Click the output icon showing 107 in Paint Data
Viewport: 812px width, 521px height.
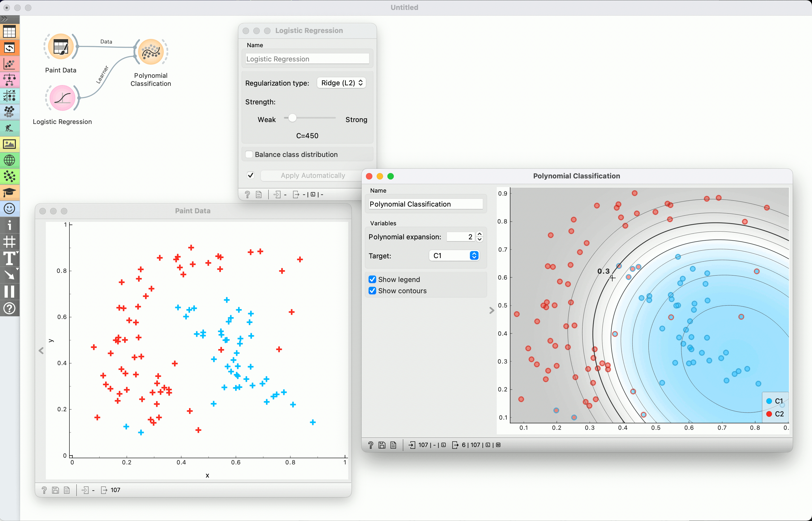104,490
